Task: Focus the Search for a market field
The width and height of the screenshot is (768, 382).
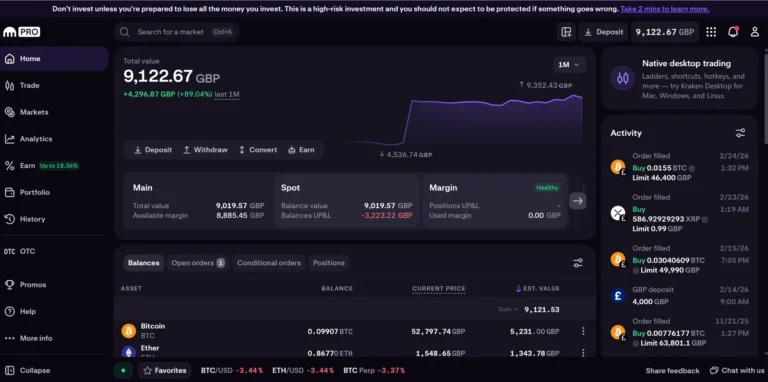Action: point(177,32)
